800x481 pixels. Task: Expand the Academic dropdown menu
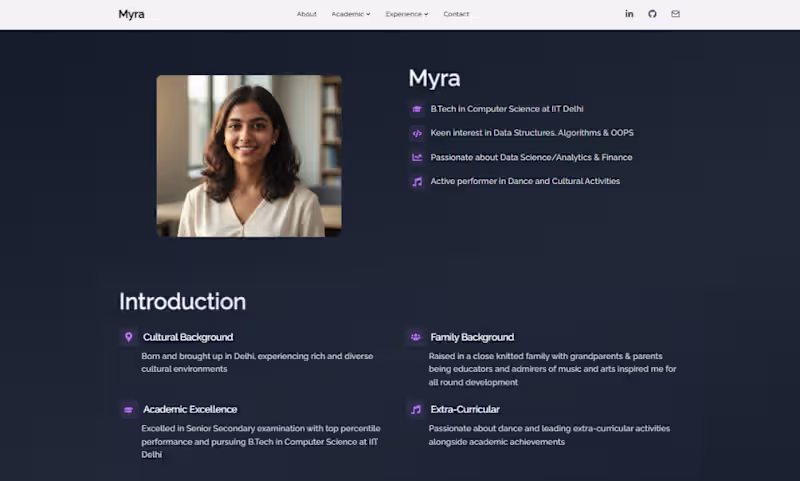coord(351,14)
